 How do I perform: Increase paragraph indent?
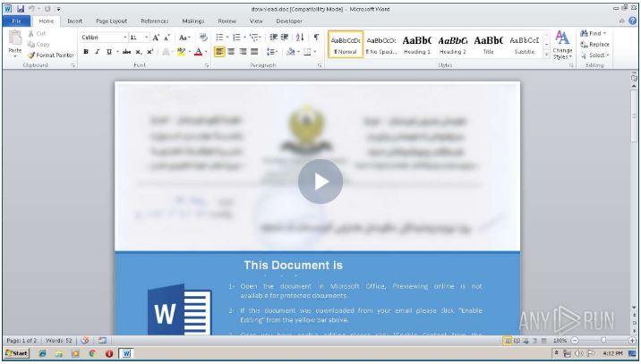[x=285, y=38]
